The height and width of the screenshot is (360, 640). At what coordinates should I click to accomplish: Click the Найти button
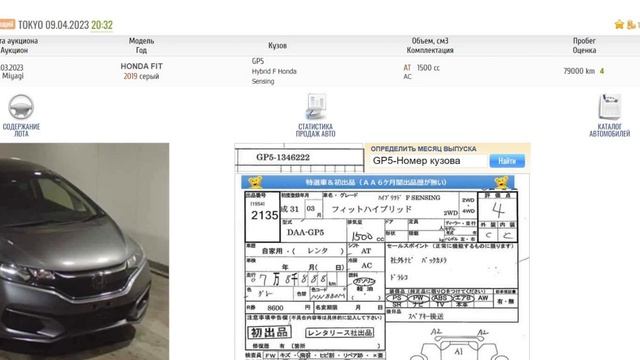click(x=507, y=161)
